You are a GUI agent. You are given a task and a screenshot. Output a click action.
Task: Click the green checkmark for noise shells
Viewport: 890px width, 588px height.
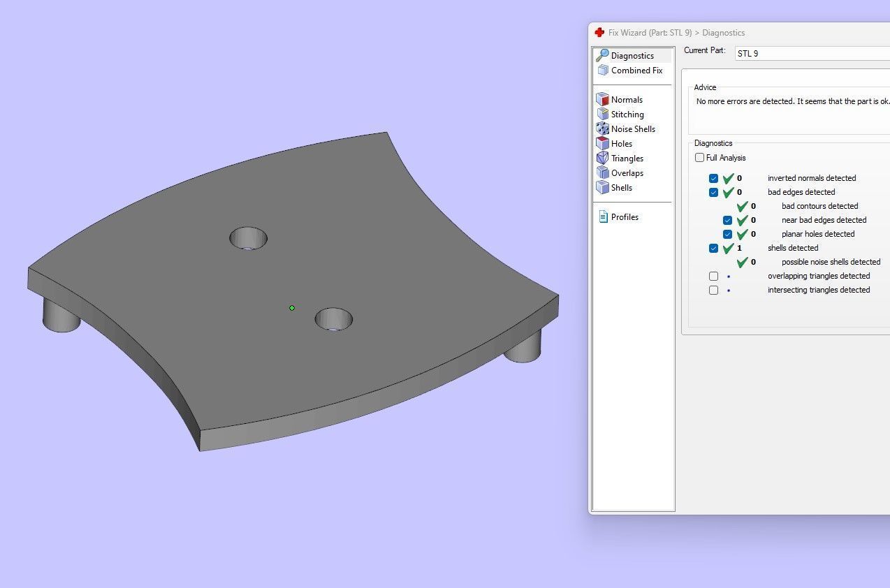click(743, 261)
